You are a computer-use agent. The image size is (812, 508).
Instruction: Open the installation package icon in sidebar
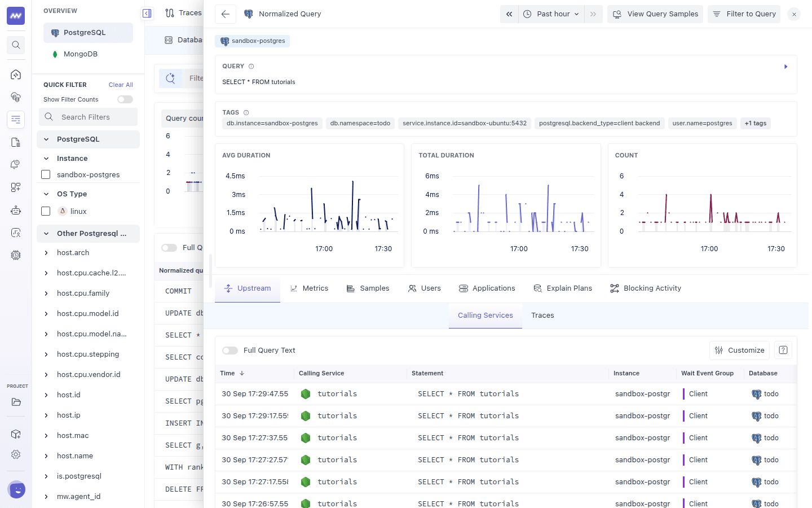tap(16, 434)
